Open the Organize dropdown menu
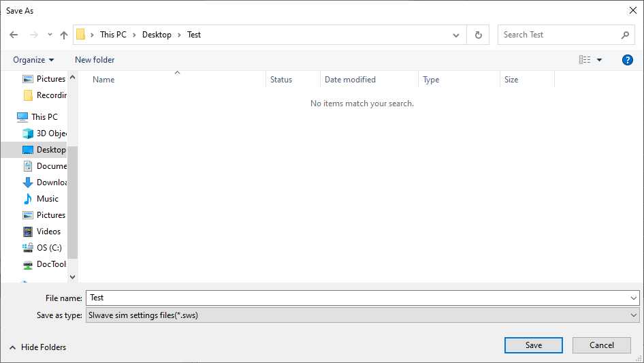 pyautogui.click(x=33, y=60)
